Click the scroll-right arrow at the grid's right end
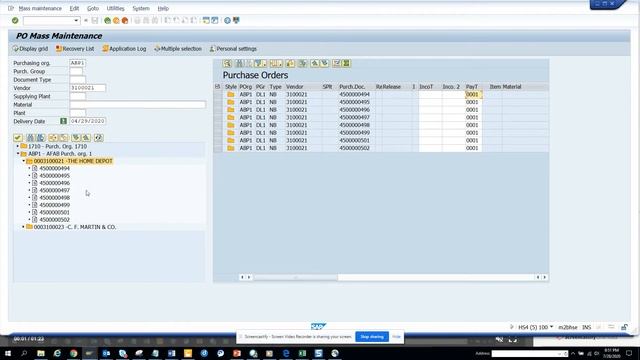Image resolution: width=640 pixels, height=360 pixels. pyautogui.click(x=544, y=277)
